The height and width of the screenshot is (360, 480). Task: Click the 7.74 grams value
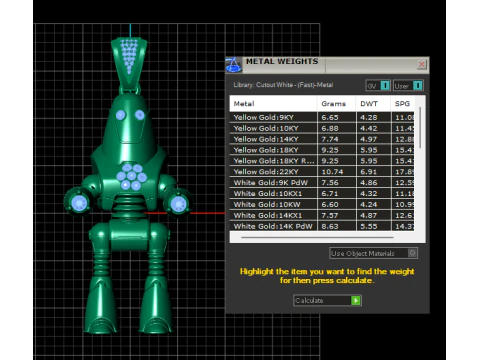coord(330,139)
